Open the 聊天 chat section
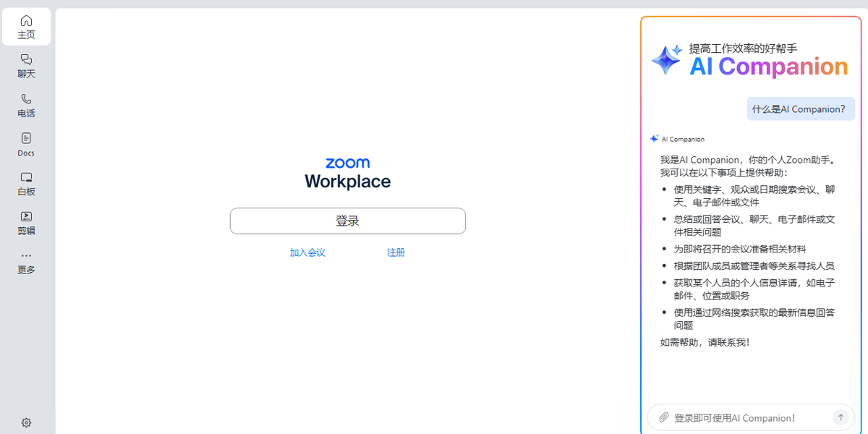Screen dimensions: 868x434 pos(26,66)
